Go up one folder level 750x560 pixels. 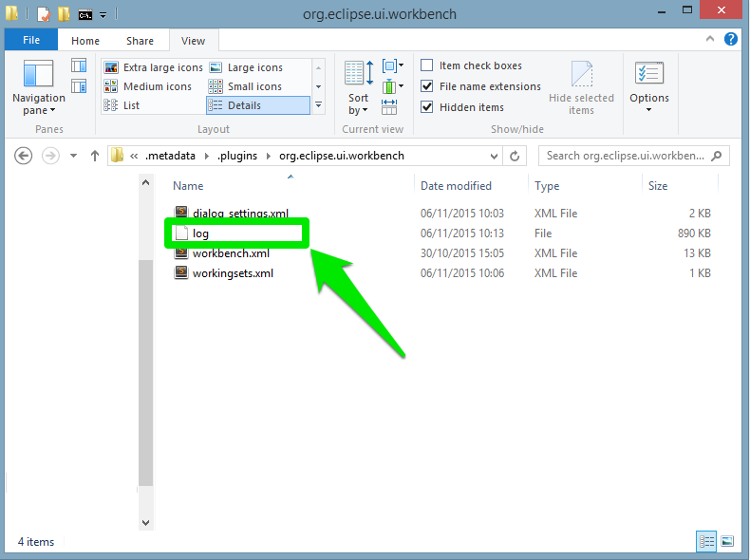coord(95,156)
